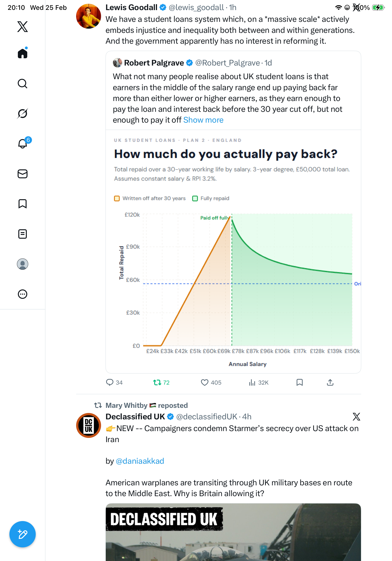Open notifications bell with 6 badge
The image size is (392, 561).
(x=23, y=144)
